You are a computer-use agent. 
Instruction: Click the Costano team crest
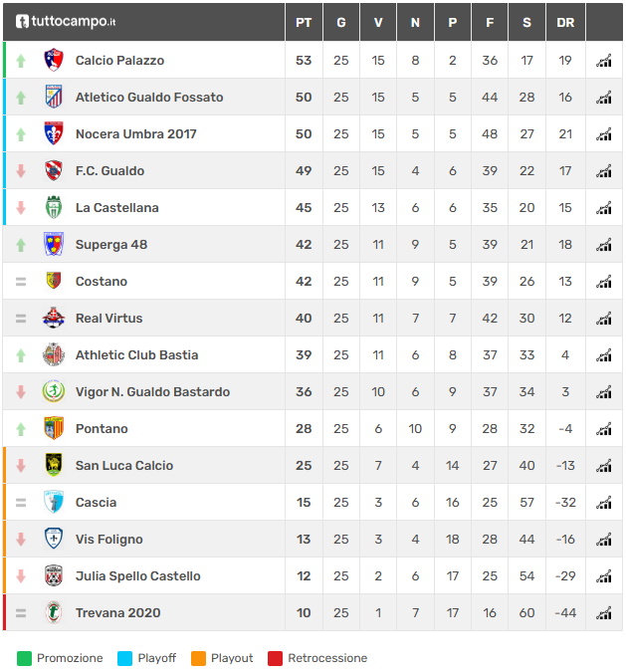(54, 282)
